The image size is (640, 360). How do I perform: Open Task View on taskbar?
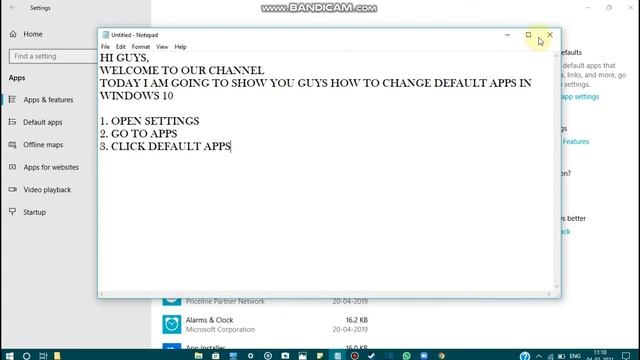pos(43,356)
